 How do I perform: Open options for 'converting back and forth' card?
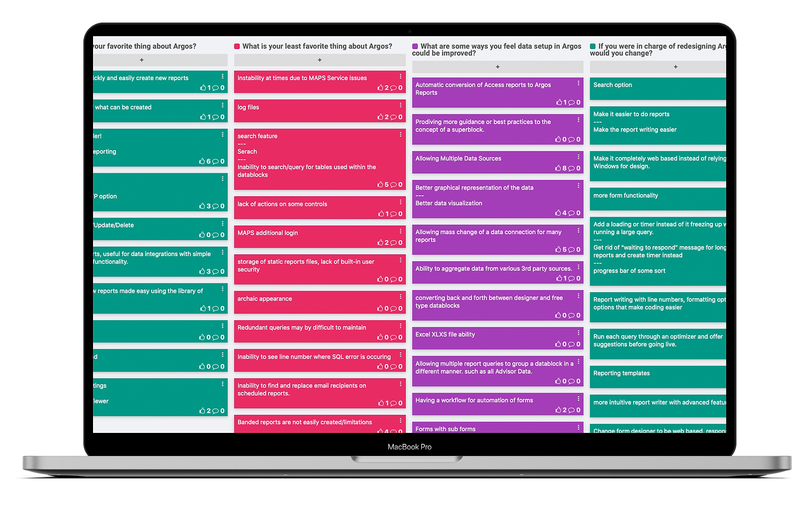[x=579, y=296]
